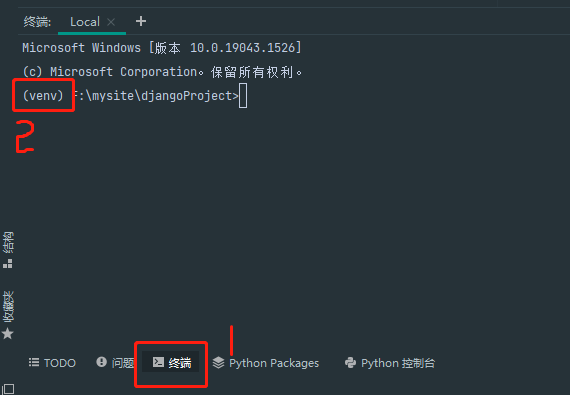
Task: Open the TODO tool window
Action: tap(52, 362)
